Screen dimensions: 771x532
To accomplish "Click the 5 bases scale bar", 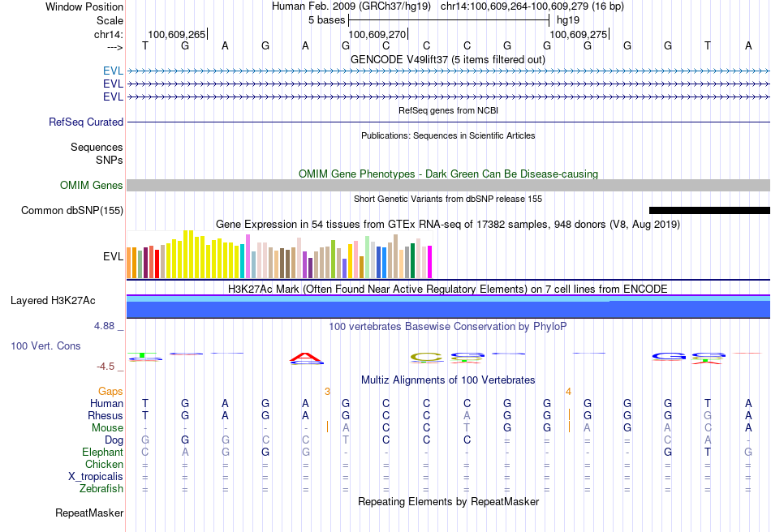I will pos(449,20).
